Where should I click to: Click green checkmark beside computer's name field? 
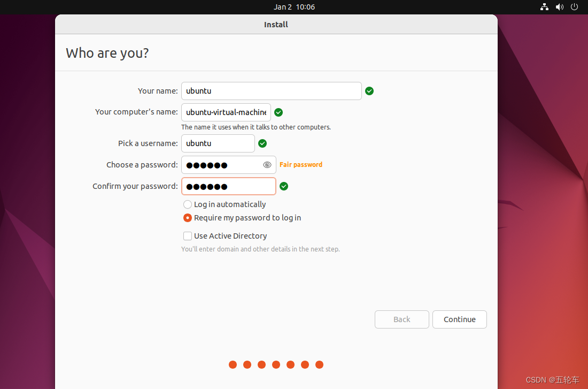(278, 112)
